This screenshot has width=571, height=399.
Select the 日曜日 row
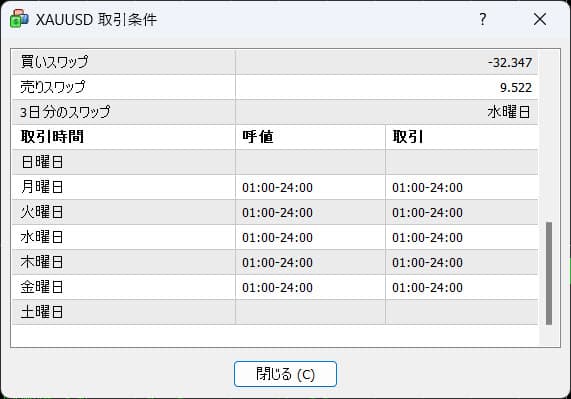tap(275, 162)
